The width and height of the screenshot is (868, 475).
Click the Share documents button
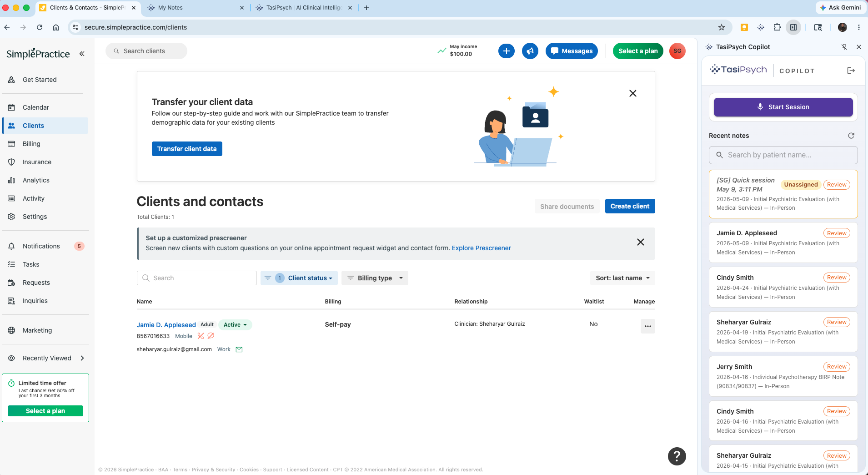(x=567, y=206)
